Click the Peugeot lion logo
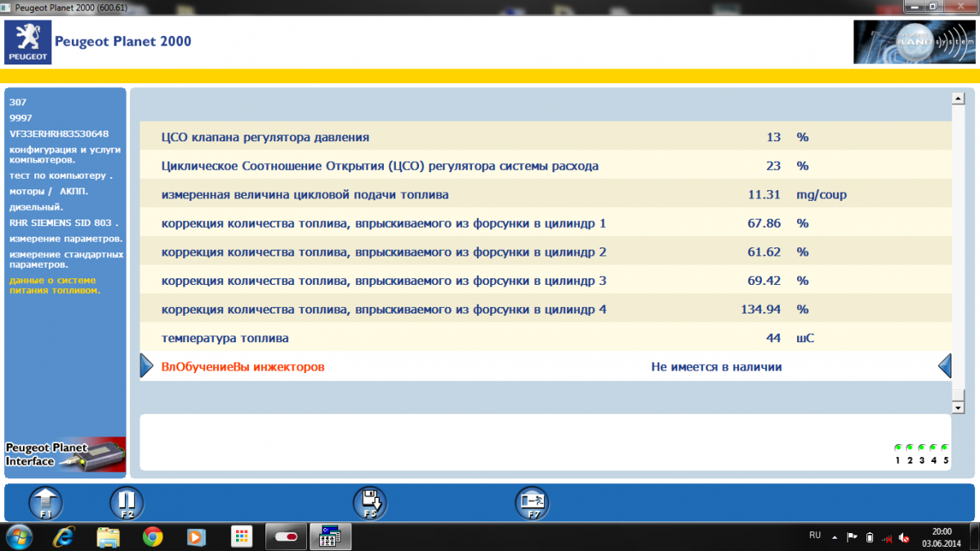 28,42
